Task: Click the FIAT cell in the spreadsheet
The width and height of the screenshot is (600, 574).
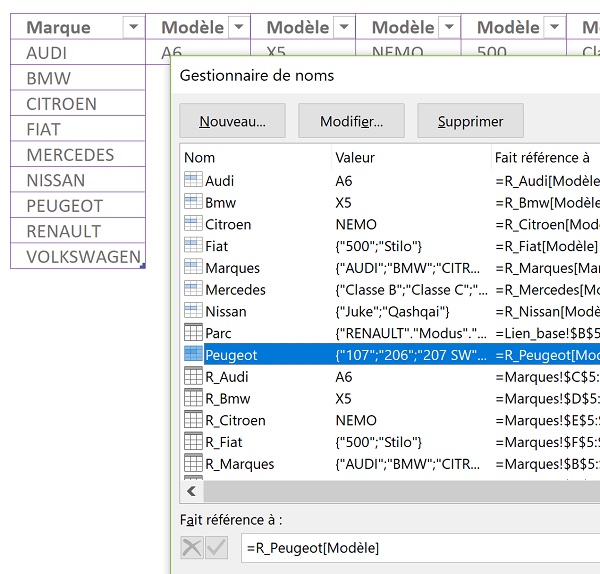Action: pyautogui.click(x=78, y=129)
